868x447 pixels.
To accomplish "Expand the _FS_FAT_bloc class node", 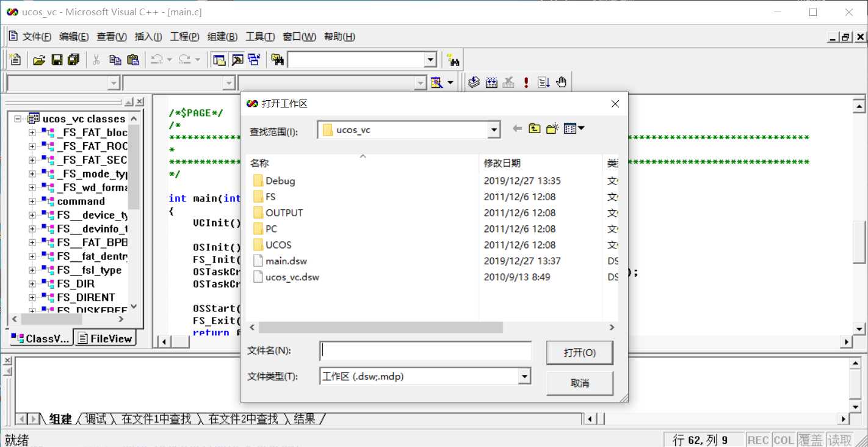I will pyautogui.click(x=32, y=133).
